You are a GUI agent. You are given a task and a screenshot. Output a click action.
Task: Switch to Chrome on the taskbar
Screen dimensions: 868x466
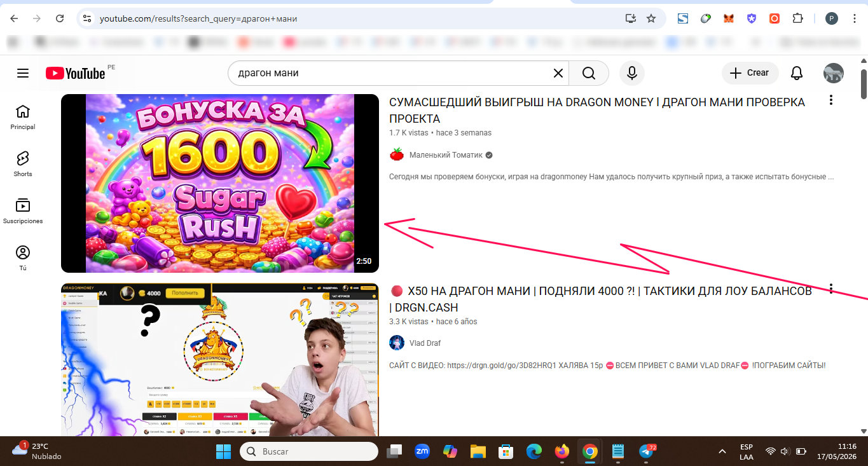(x=590, y=451)
